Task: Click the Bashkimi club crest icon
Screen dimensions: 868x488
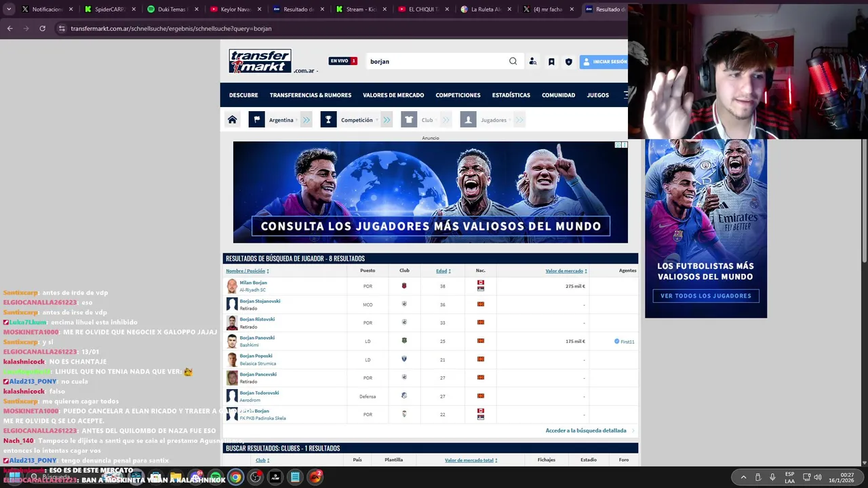Action: tap(404, 341)
